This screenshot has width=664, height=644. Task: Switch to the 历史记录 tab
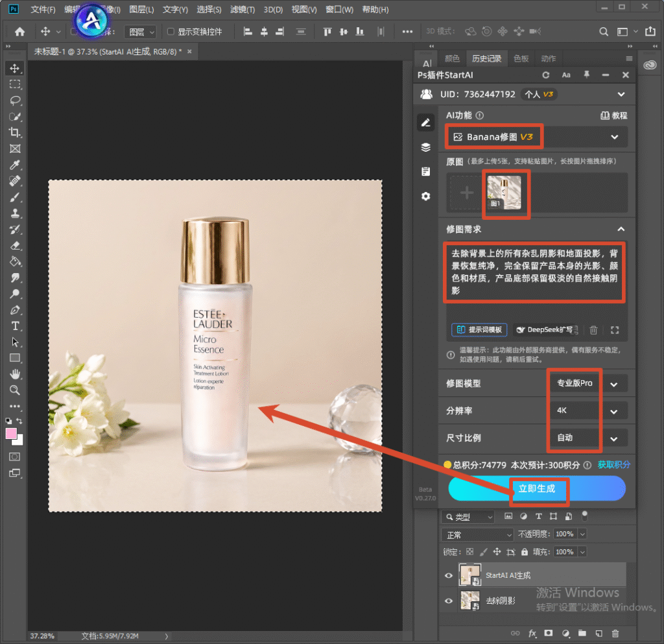486,58
